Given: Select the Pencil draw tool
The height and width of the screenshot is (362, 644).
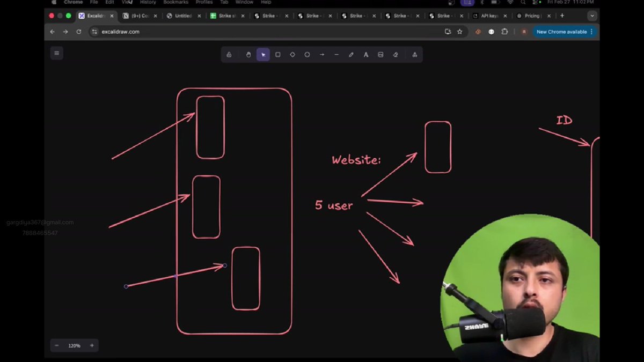Looking at the screenshot, I should point(351,55).
